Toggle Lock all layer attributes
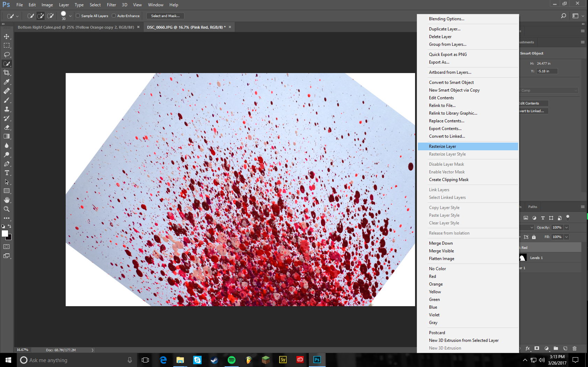The image size is (588, 367). 534,237
